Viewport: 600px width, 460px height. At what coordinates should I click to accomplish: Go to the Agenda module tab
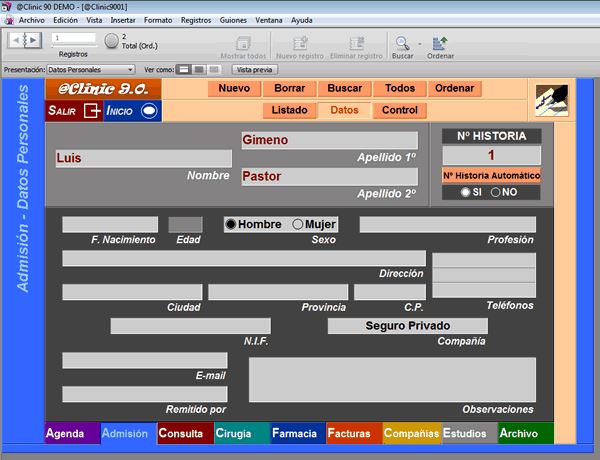point(73,433)
